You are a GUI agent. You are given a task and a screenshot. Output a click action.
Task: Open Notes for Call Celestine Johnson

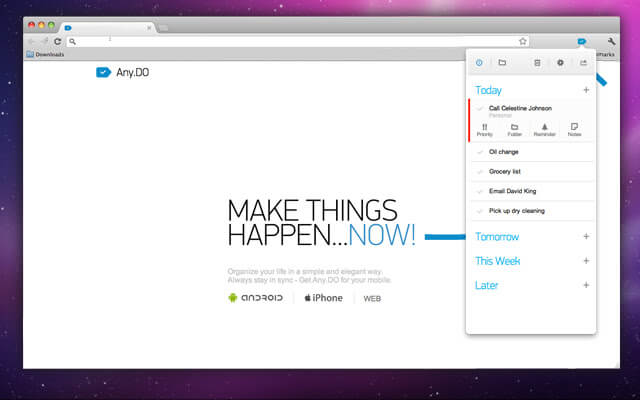click(x=574, y=130)
